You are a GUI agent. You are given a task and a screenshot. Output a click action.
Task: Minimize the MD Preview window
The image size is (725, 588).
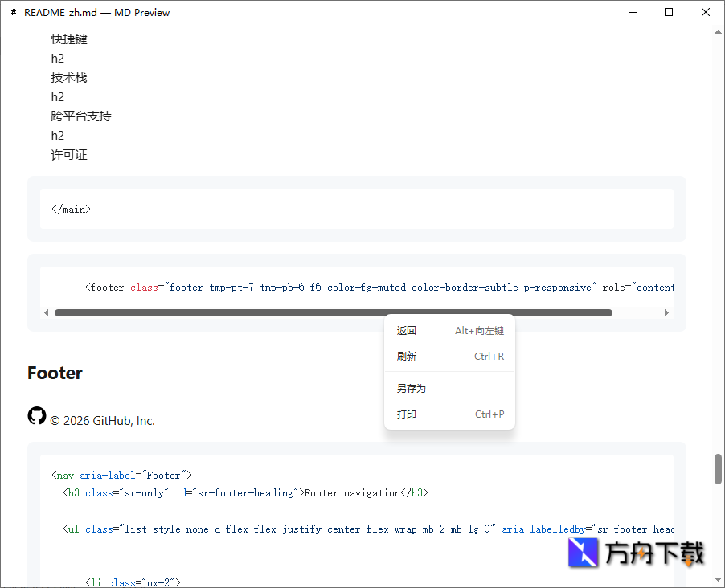pyautogui.click(x=632, y=12)
